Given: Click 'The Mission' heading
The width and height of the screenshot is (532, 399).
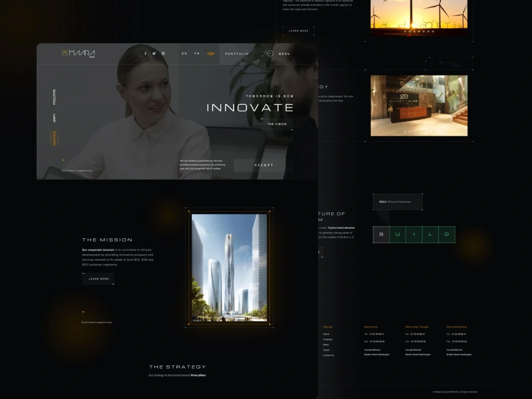Looking at the screenshot, I should [107, 240].
